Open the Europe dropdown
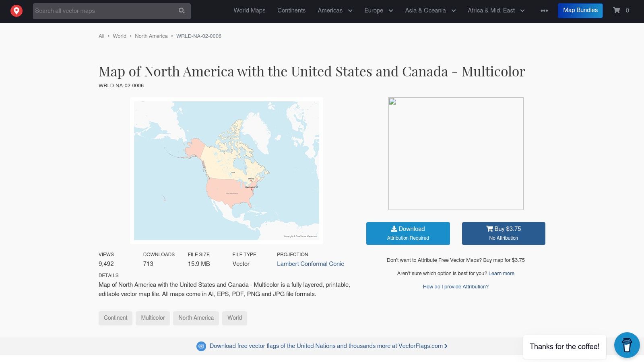 tap(378, 10)
